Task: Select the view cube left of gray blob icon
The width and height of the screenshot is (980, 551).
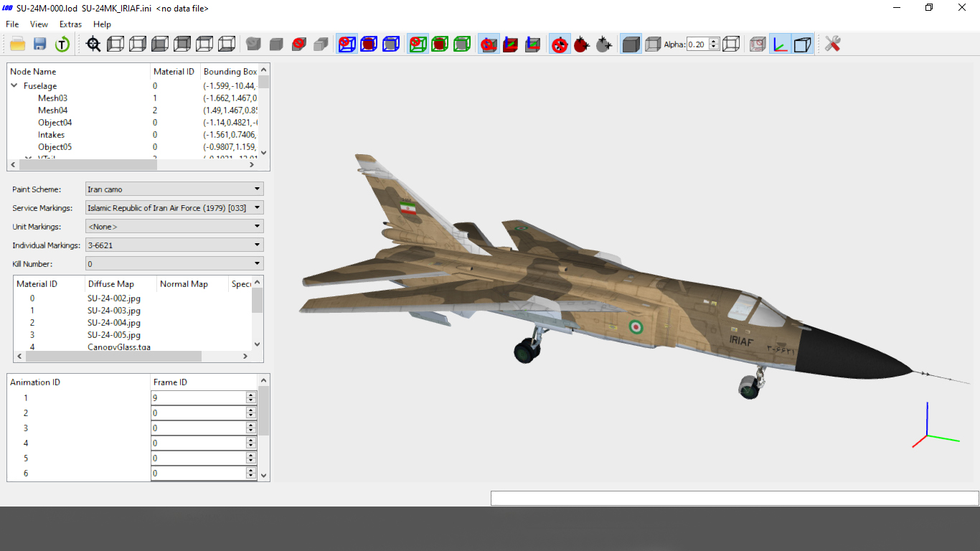Action: (227, 44)
